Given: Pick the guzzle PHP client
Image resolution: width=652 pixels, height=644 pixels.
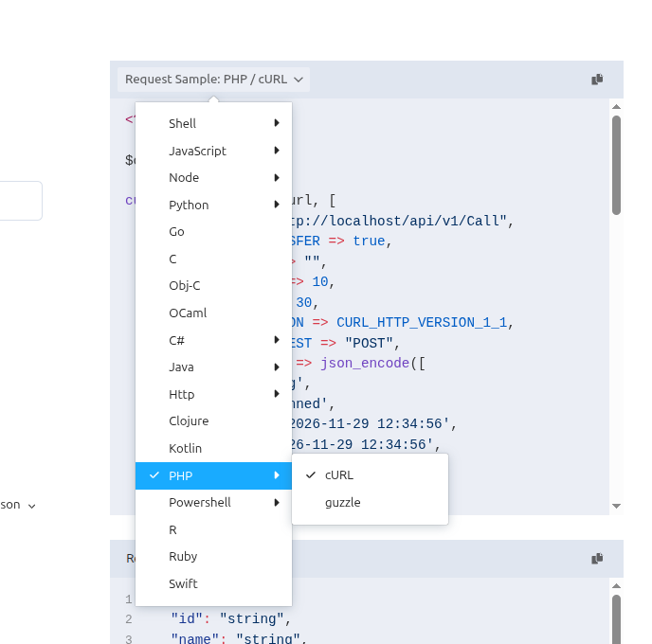Looking at the screenshot, I should [x=342, y=503].
